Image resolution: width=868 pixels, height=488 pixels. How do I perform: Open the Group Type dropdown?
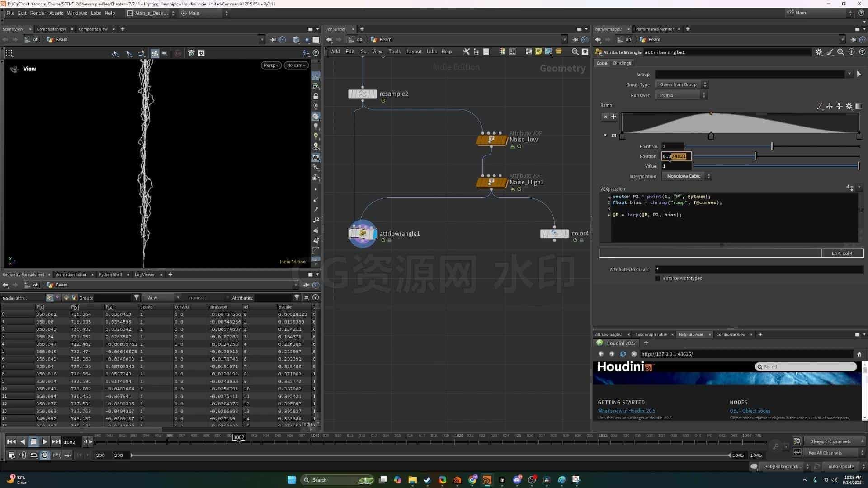(681, 84)
